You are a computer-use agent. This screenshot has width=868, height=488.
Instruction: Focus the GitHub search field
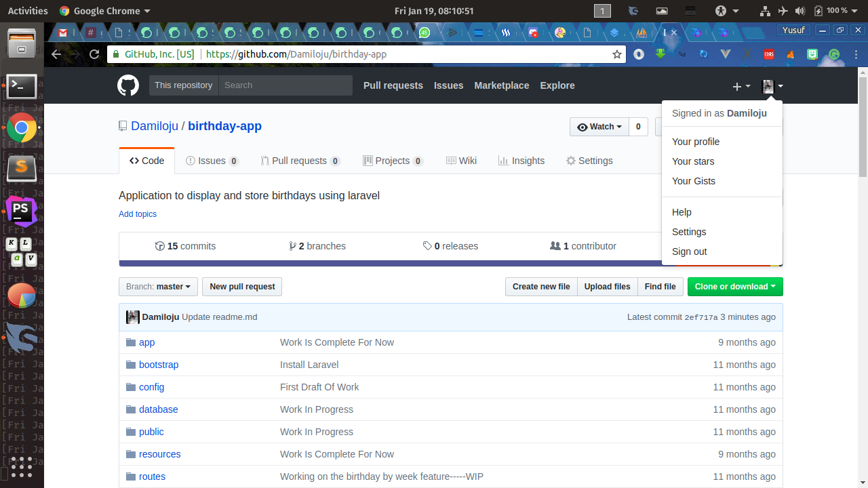[x=285, y=85]
